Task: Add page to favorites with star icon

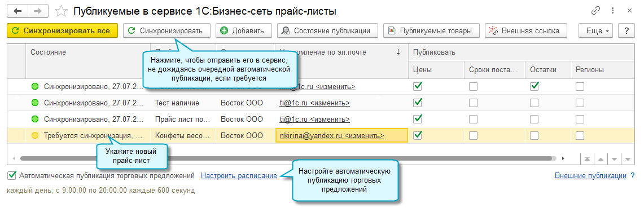Action: click(61, 11)
